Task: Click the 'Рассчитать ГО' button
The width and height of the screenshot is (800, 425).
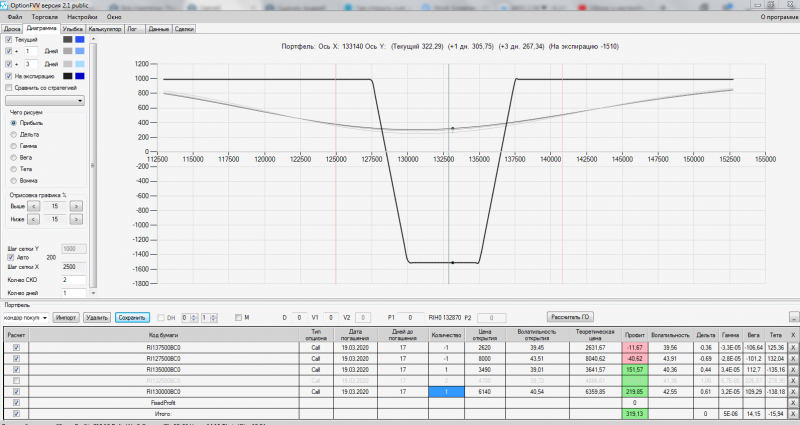Action: click(x=570, y=317)
